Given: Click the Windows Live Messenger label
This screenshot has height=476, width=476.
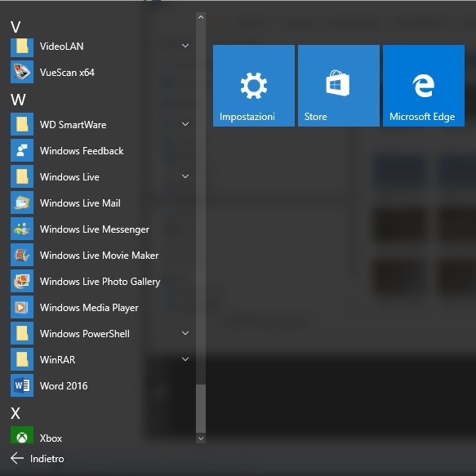Looking at the screenshot, I should pos(95,229).
